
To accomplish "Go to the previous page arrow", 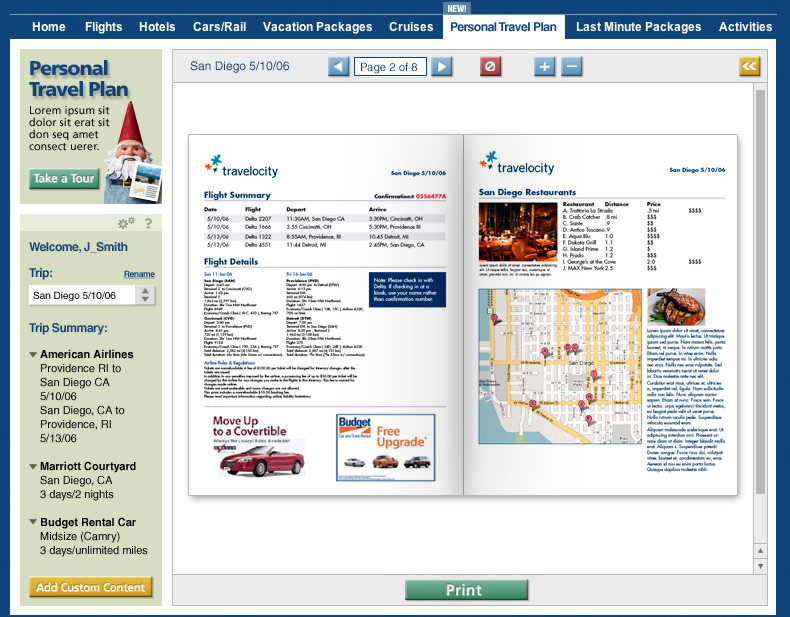I will 338,66.
